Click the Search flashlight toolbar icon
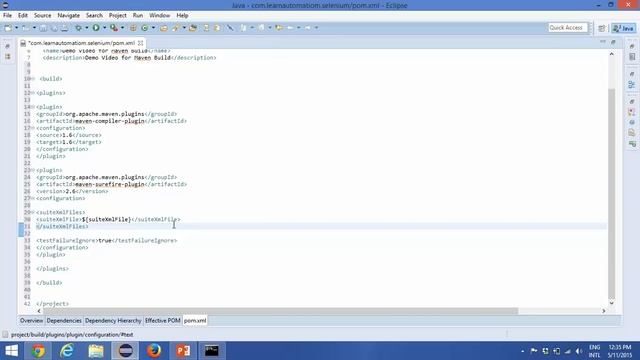Viewport: 640px width, 360px height. coord(176,28)
